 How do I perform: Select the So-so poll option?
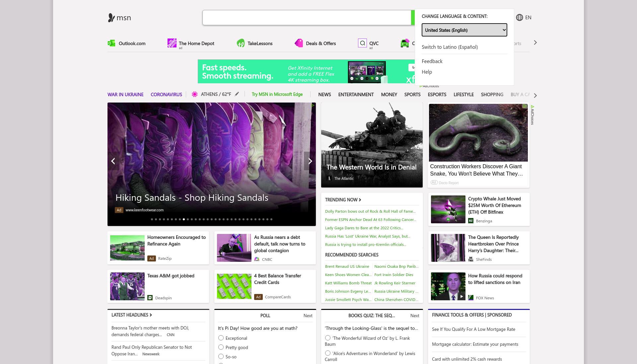click(221, 356)
